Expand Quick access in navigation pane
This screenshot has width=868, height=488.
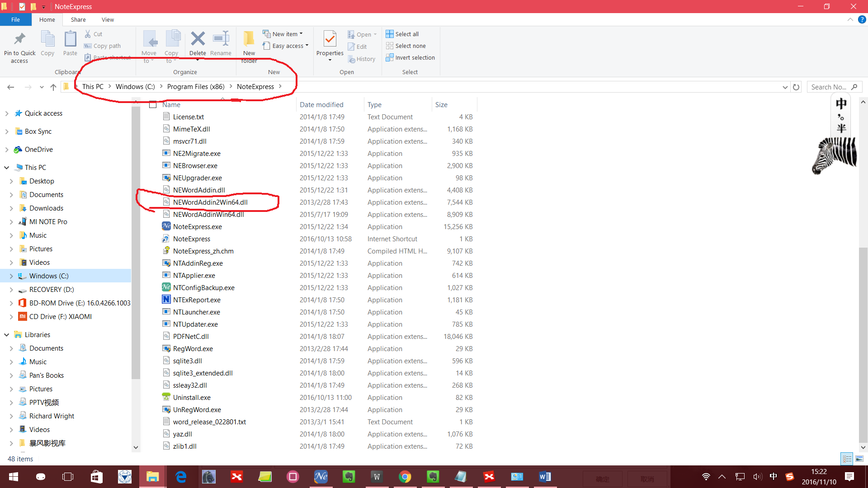7,113
